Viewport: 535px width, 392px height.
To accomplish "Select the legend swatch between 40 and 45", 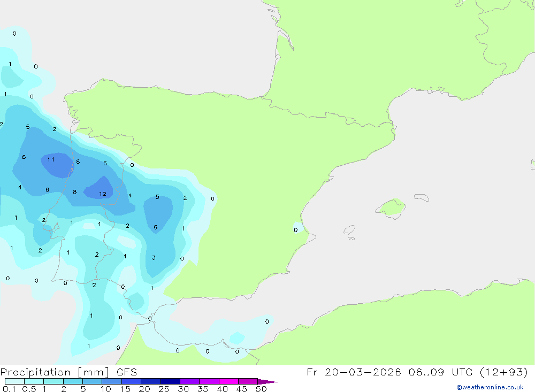I will [x=228, y=381].
